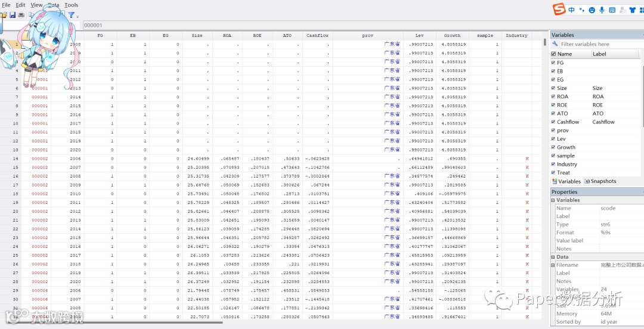
Task: Toggle the select-all checkbox next to Name
Action: tap(553, 54)
